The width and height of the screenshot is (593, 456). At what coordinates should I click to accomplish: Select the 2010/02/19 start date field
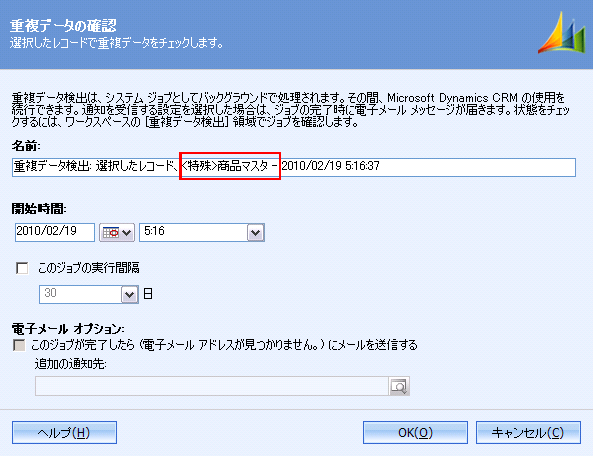[x=55, y=232]
